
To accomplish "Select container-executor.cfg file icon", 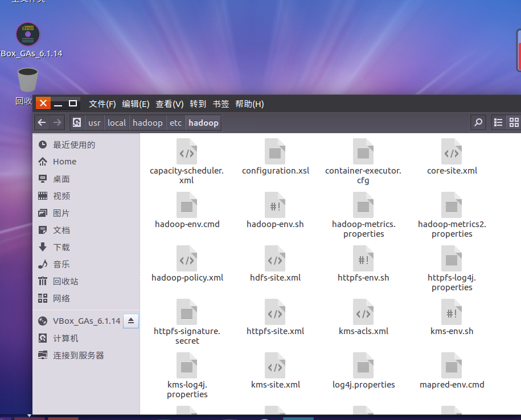I will click(363, 151).
